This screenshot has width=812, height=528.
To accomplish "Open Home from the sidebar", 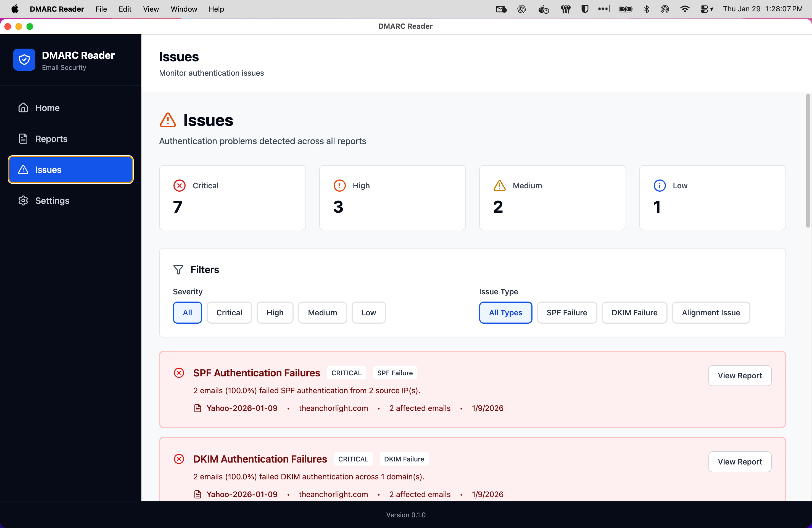I will pos(47,108).
